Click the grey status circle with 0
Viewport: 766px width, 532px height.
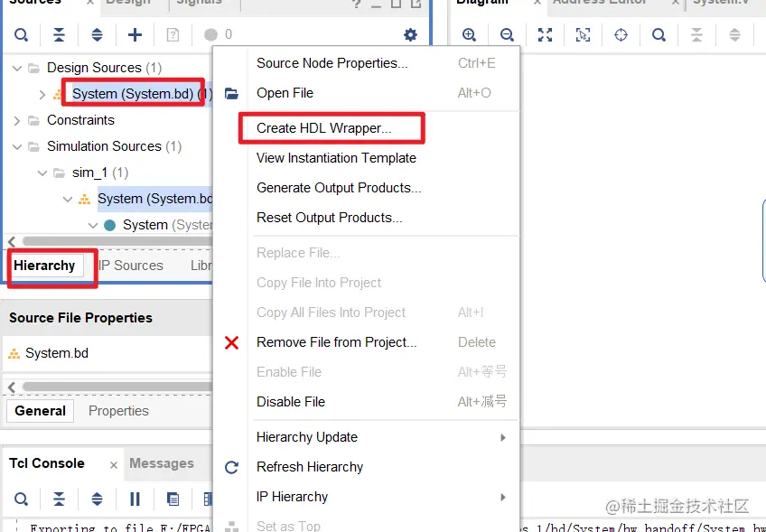(210, 34)
